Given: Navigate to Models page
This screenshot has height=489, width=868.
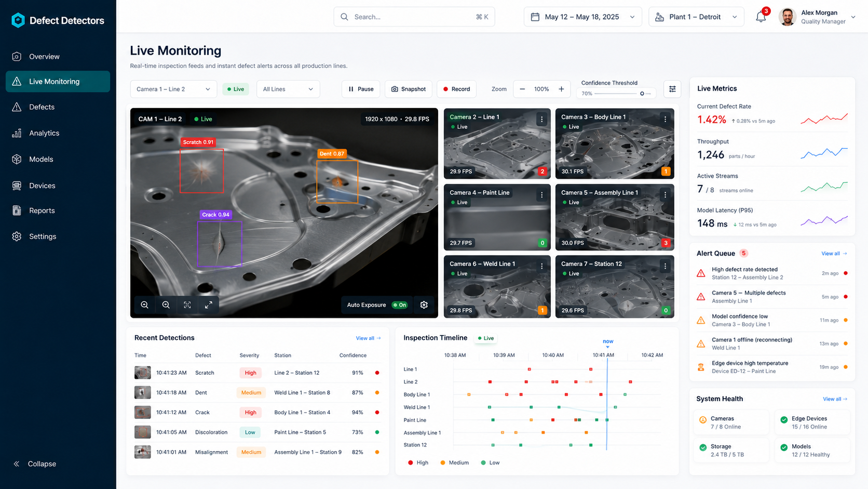Looking at the screenshot, I should (x=58, y=159).
